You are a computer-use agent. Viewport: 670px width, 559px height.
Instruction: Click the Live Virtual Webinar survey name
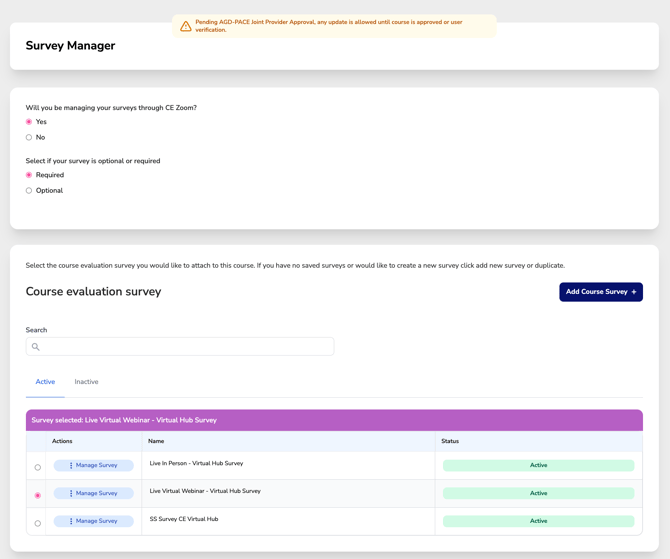(205, 491)
